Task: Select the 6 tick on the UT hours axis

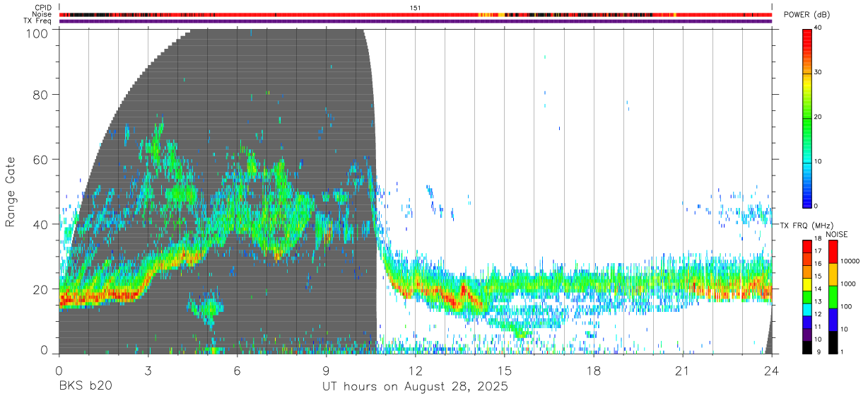Action: (x=237, y=370)
